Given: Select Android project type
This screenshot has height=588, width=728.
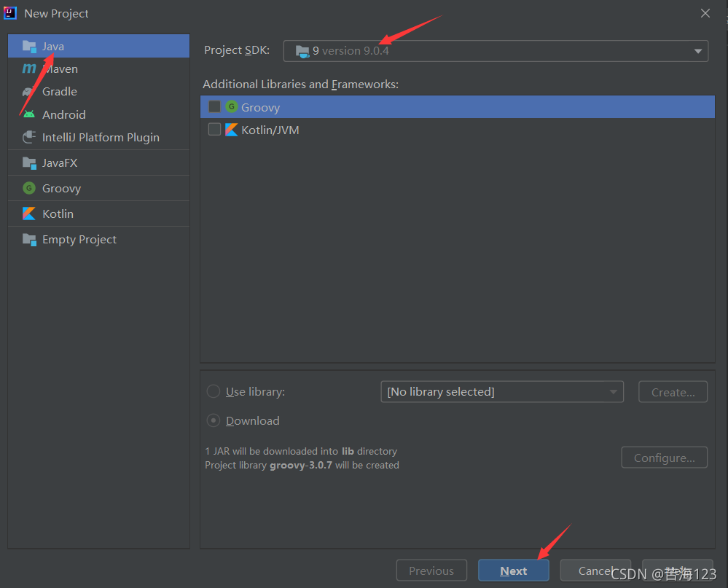Looking at the screenshot, I should click(99, 114).
